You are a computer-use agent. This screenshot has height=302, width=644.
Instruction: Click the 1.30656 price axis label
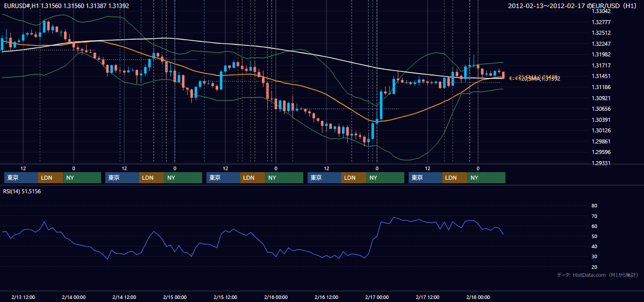(x=601, y=109)
